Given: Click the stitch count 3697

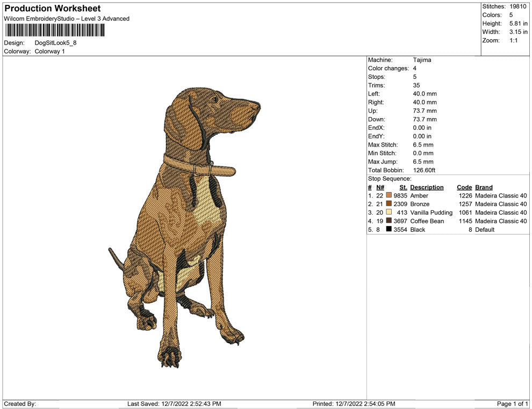Looking at the screenshot, I should pos(400,221).
